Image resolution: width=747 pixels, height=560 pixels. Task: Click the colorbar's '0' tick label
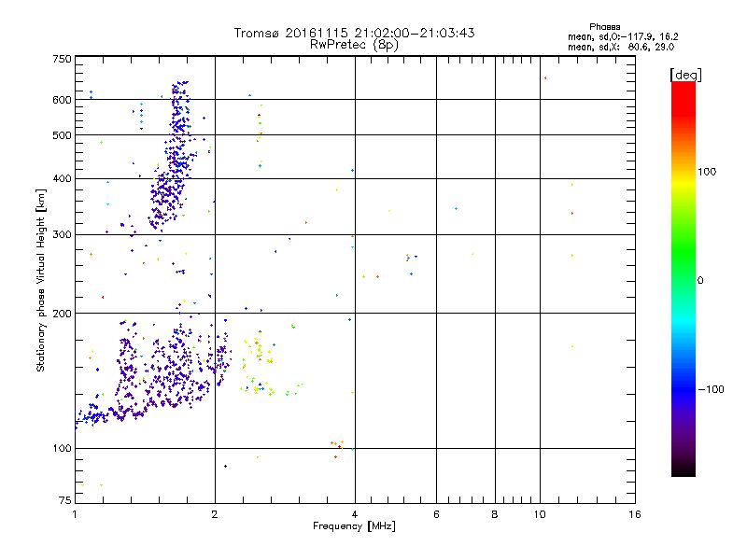tap(699, 281)
